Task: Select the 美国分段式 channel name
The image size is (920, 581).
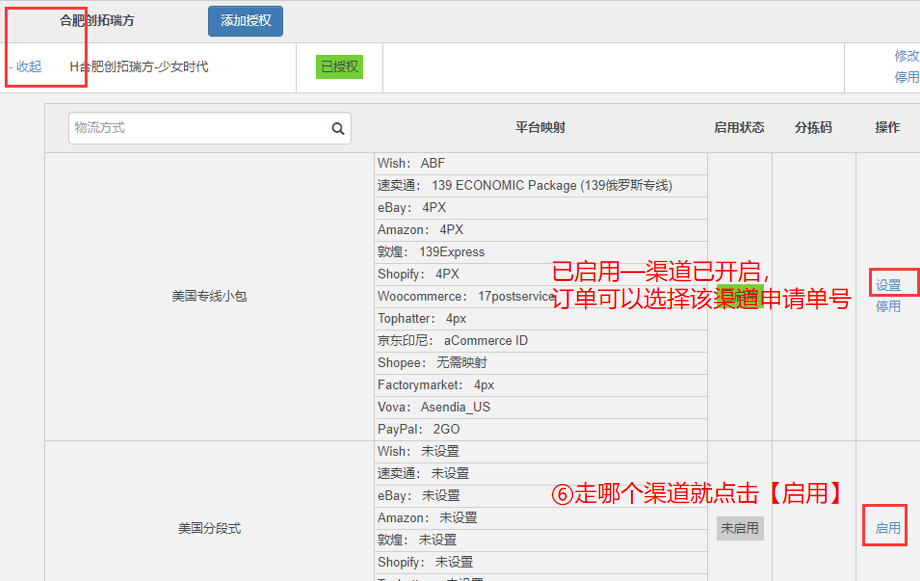Action: pyautogui.click(x=209, y=528)
